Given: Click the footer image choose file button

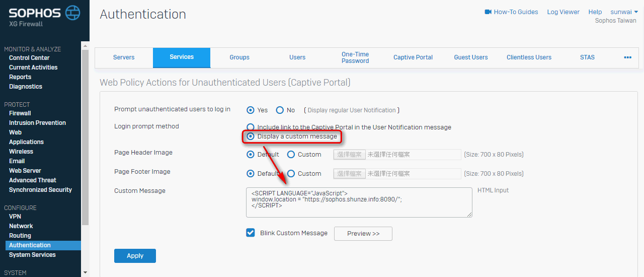Looking at the screenshot, I should [350, 174].
